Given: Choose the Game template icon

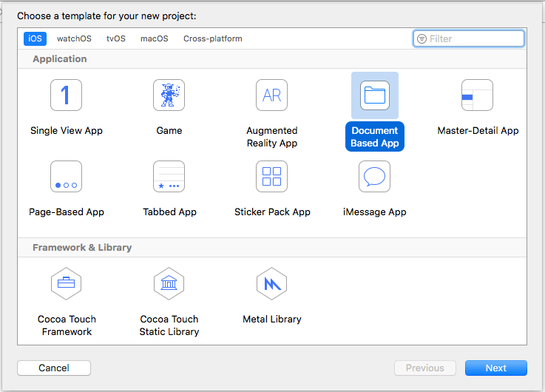Looking at the screenshot, I should pyautogui.click(x=169, y=95).
